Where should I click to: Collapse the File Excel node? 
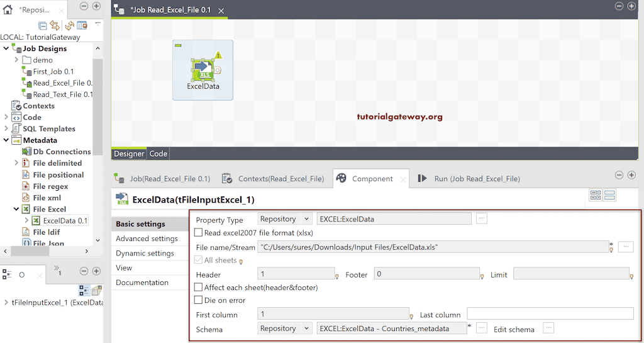[16, 209]
